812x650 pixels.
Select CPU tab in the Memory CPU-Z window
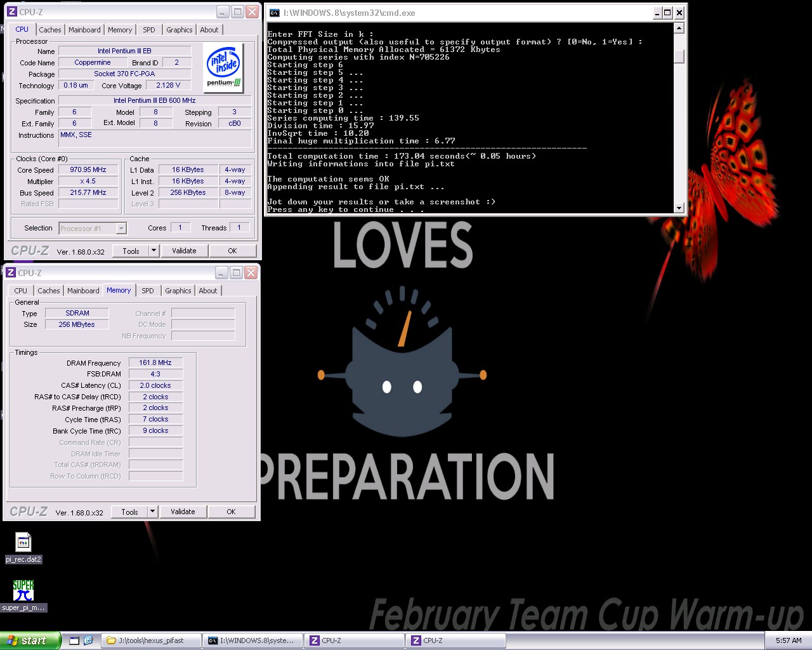(x=21, y=291)
